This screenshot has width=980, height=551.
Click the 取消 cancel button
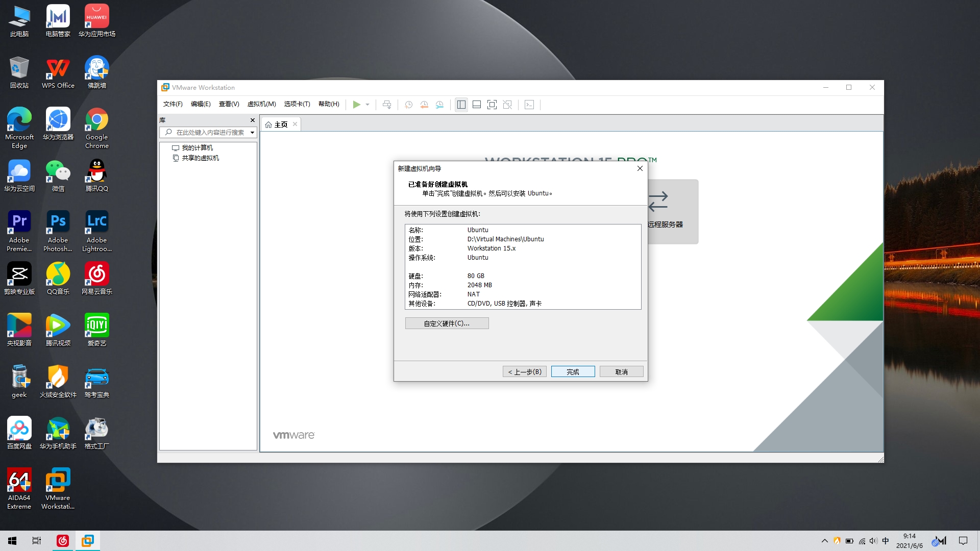coord(621,372)
